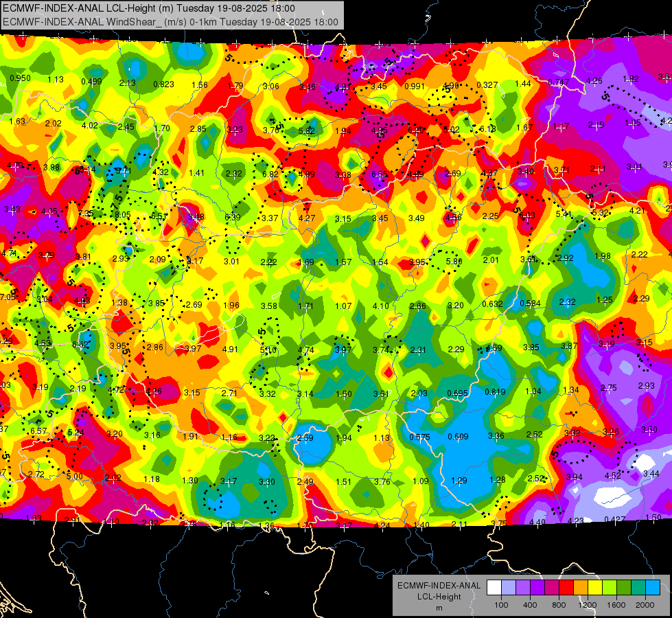Click the 800 legend tick label
The width and height of the screenshot is (672, 618).
[559, 605]
